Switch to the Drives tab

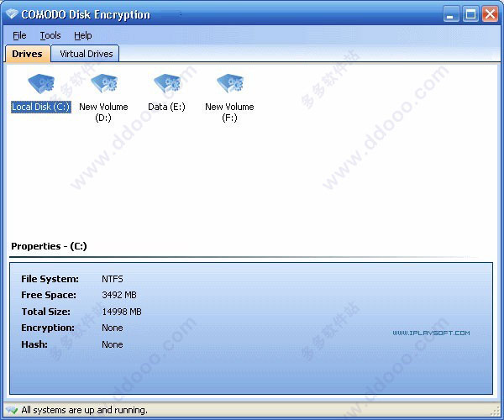pos(28,54)
